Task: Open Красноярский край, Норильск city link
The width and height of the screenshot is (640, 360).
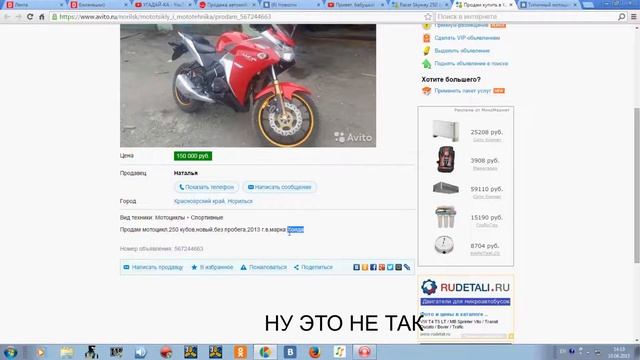Action: tap(213, 201)
